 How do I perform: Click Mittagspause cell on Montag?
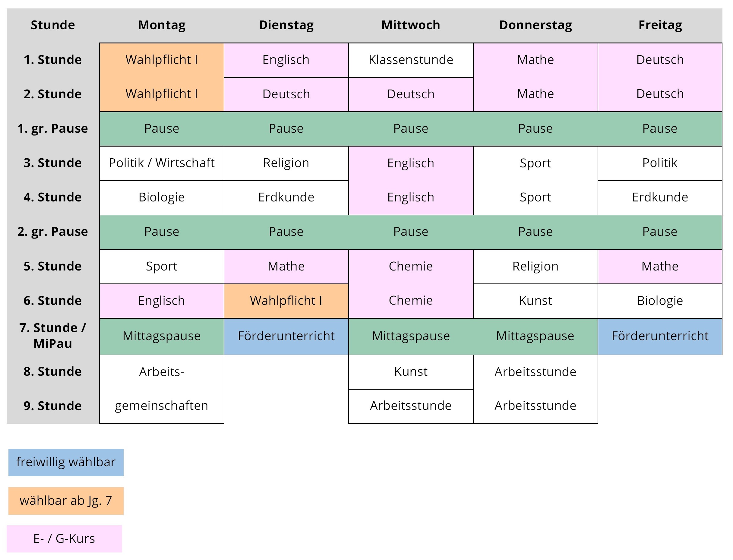coord(162,336)
